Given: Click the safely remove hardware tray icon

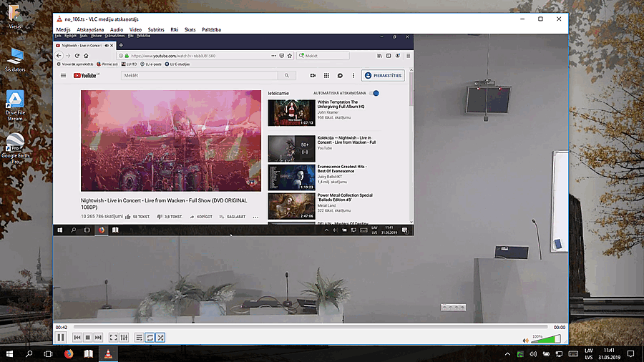Looking at the screenshot, I should coord(546,354).
